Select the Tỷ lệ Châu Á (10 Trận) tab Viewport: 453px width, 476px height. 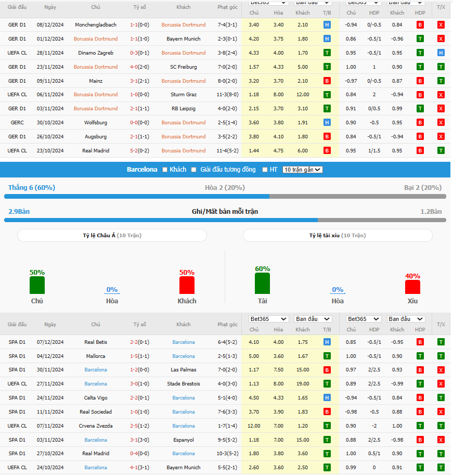click(112, 236)
